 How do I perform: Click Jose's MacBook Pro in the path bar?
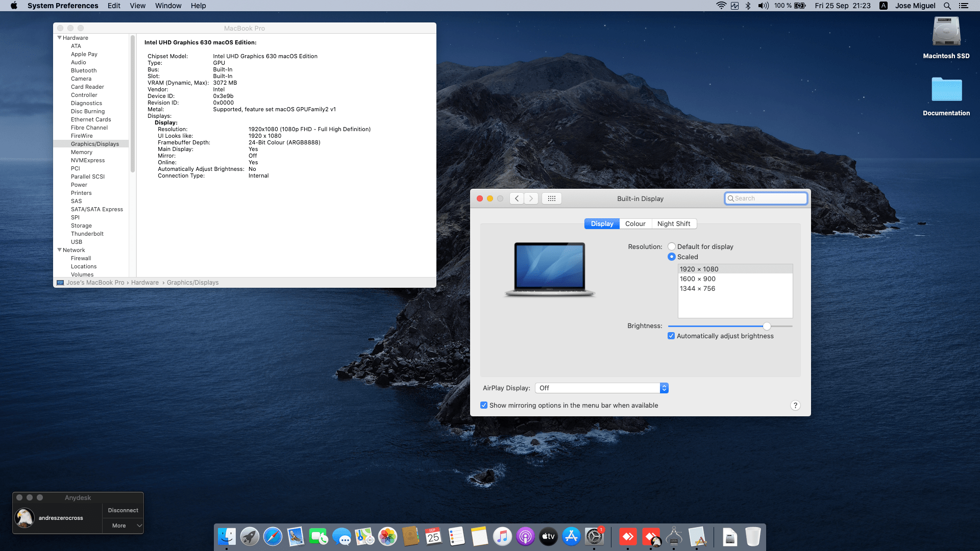pos(95,283)
